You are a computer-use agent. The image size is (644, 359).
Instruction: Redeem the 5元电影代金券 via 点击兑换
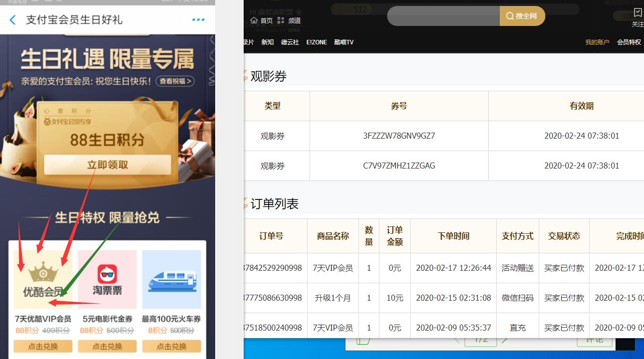(x=107, y=346)
